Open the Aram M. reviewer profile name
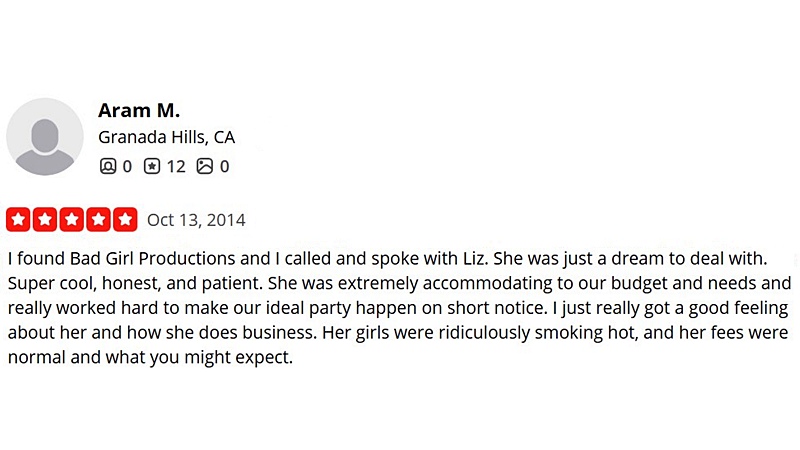This screenshot has width=800, height=450. click(x=139, y=110)
